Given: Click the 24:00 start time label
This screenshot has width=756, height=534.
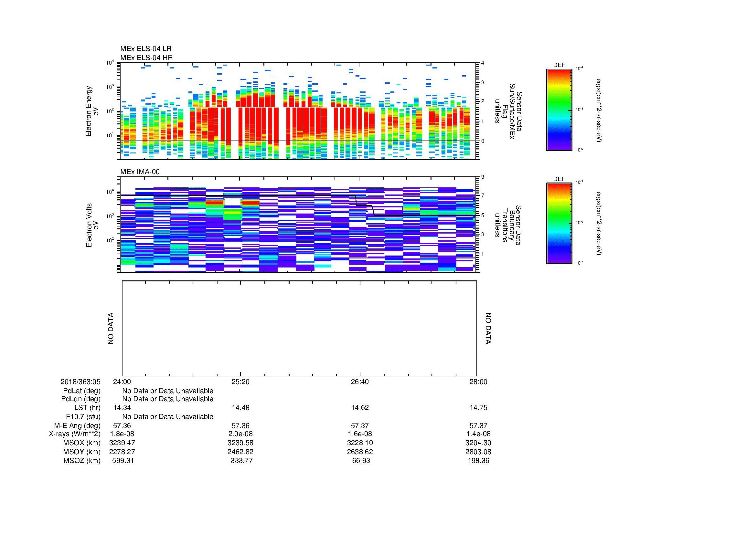Looking at the screenshot, I should pos(122,382).
